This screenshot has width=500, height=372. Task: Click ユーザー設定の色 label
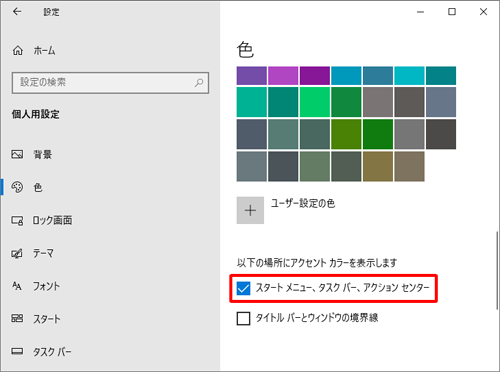click(303, 203)
